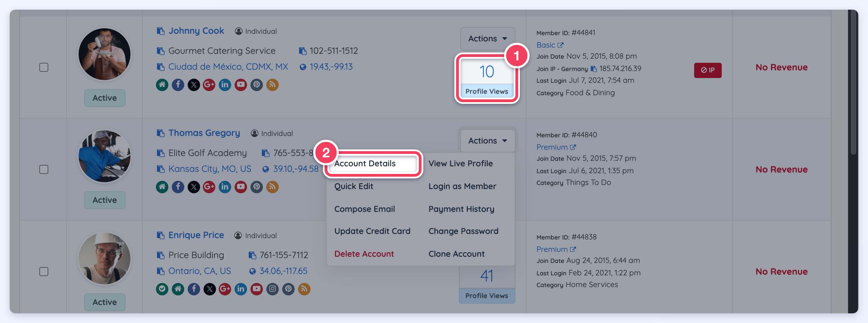Select Thomas Gregory's row checkbox

(44, 169)
